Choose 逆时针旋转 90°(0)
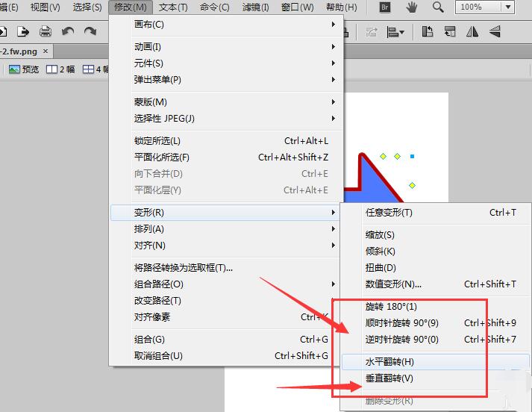The image size is (532, 412). (x=436, y=340)
